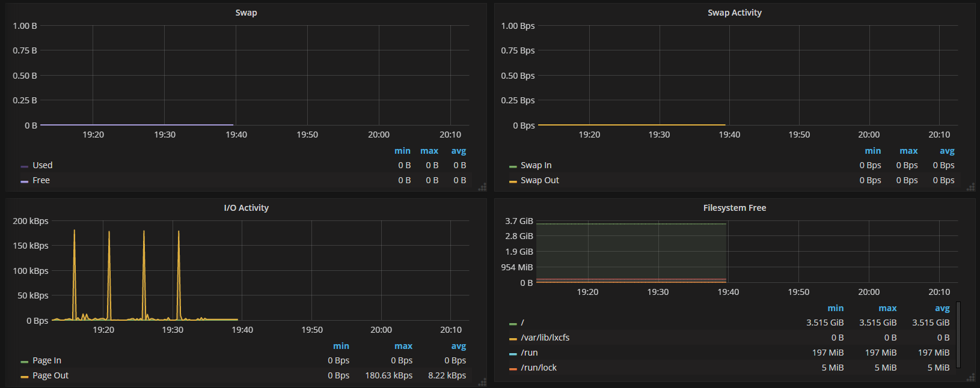Toggle the /run series label
The height and width of the screenshot is (388, 980).
pyautogui.click(x=530, y=353)
